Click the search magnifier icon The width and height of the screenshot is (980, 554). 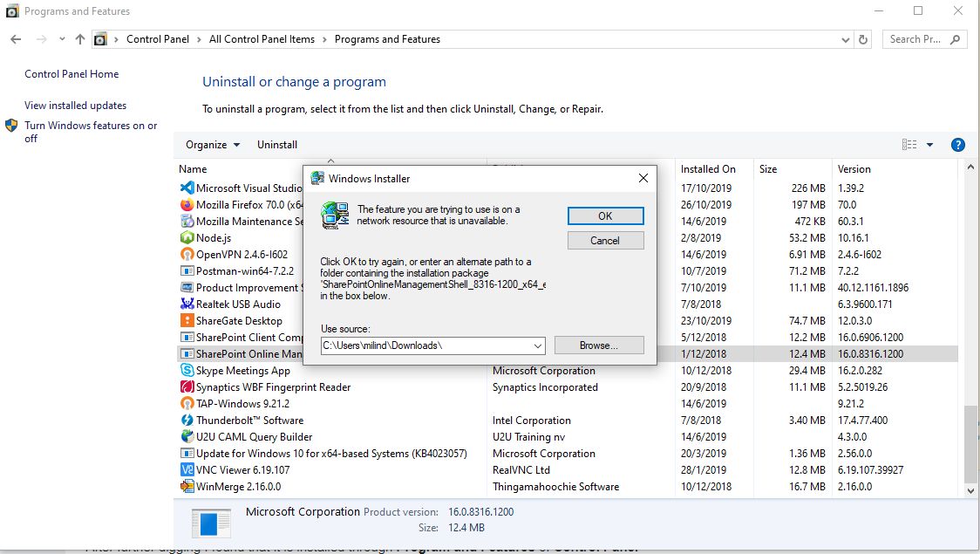click(955, 39)
